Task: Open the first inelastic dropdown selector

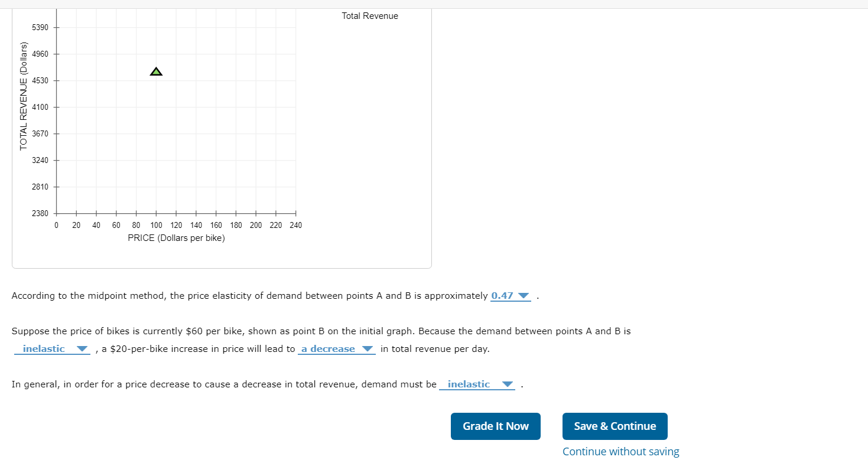Action: pos(51,348)
